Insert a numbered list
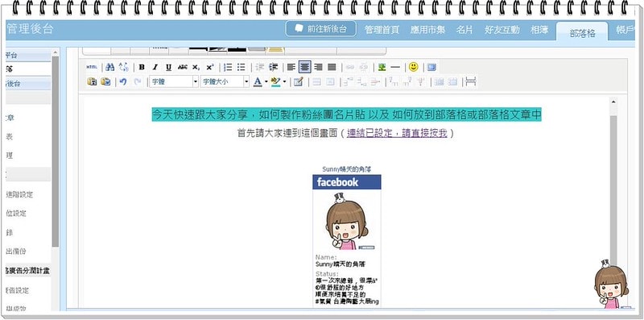 pyautogui.click(x=228, y=67)
